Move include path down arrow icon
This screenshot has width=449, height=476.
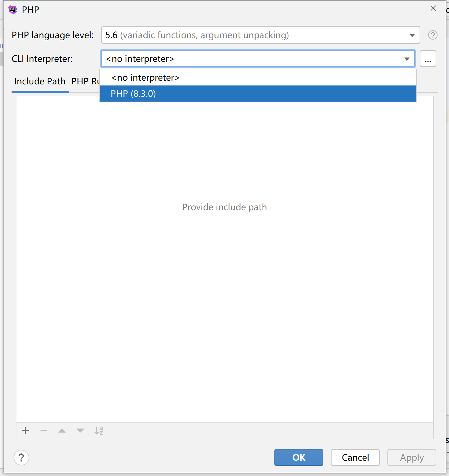(x=80, y=431)
